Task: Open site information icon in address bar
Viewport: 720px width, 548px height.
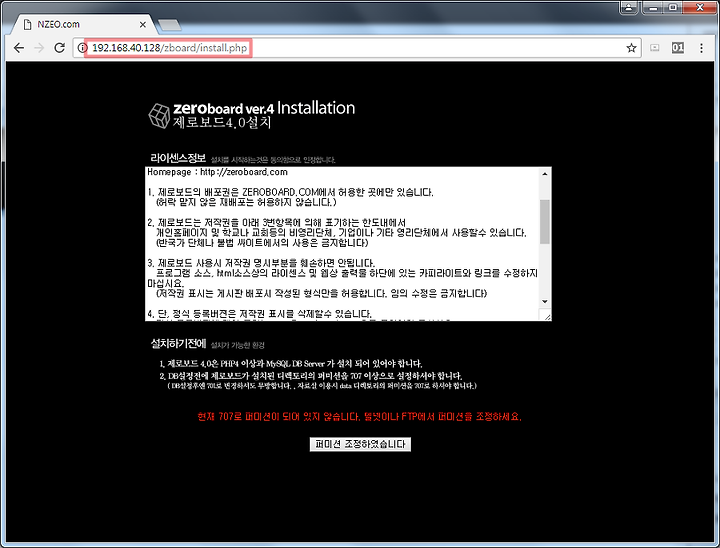Action: tap(82, 48)
